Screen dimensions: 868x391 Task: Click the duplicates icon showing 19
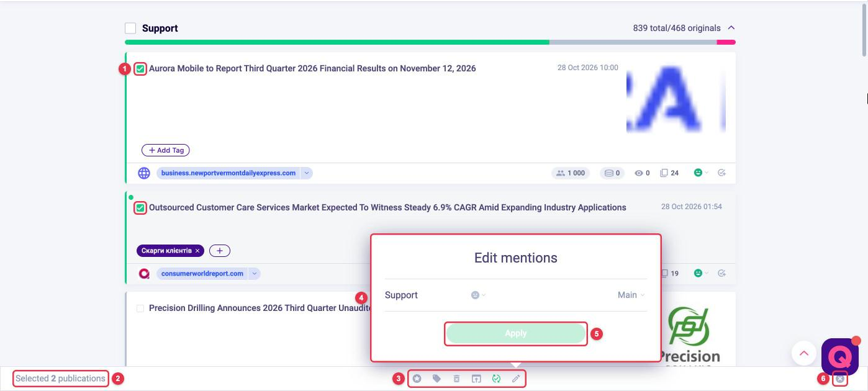(665, 273)
